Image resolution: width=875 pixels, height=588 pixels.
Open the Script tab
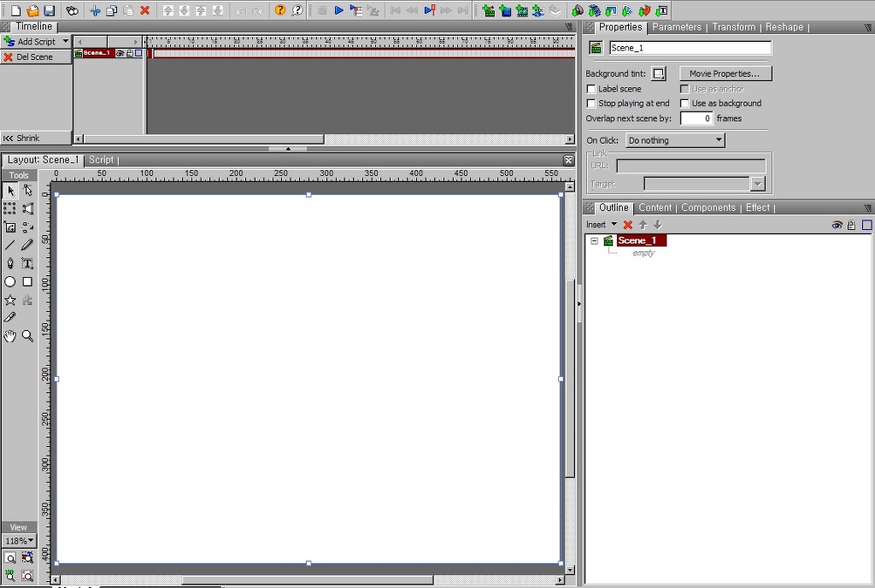[x=101, y=160]
